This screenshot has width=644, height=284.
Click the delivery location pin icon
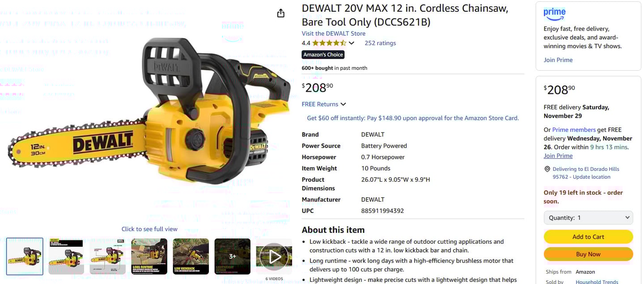click(x=547, y=169)
